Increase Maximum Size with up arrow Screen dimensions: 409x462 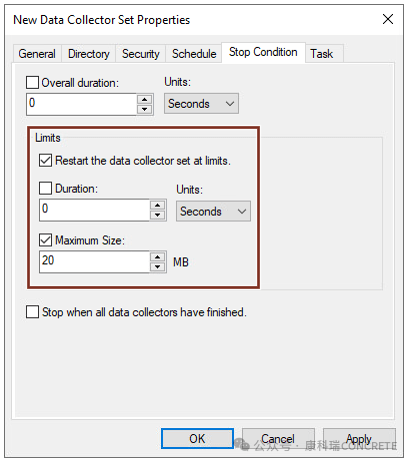[157, 257]
